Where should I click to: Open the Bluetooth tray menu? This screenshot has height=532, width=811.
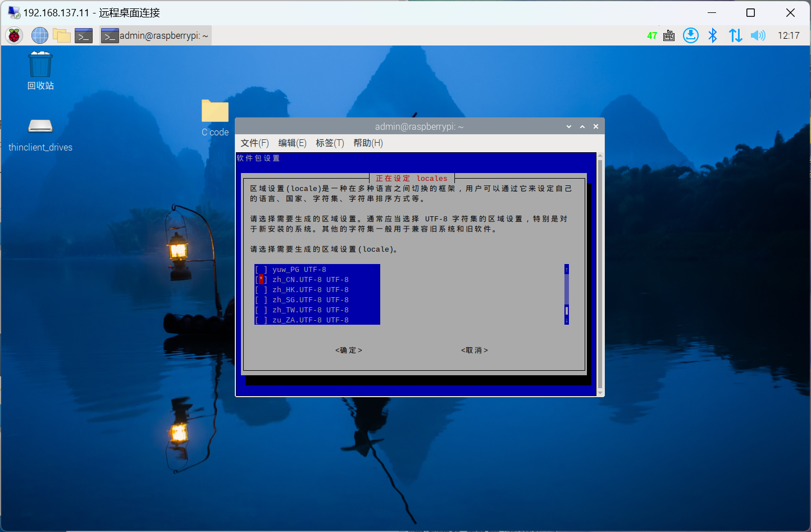point(713,35)
